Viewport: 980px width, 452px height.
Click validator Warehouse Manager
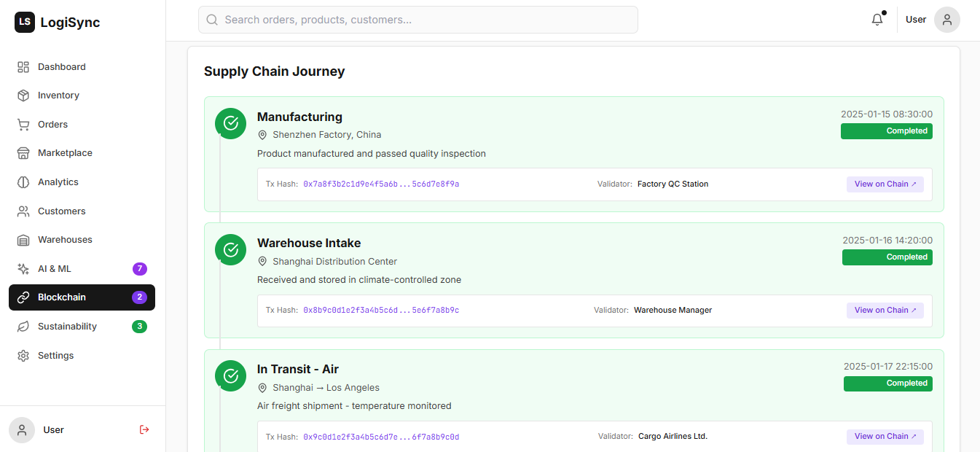[x=673, y=311]
